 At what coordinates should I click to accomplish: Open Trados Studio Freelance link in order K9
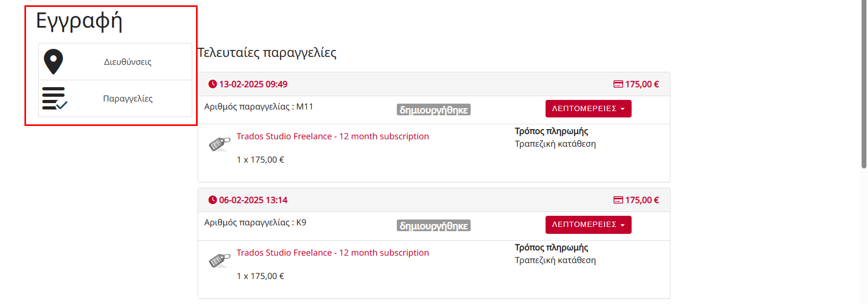(x=333, y=252)
